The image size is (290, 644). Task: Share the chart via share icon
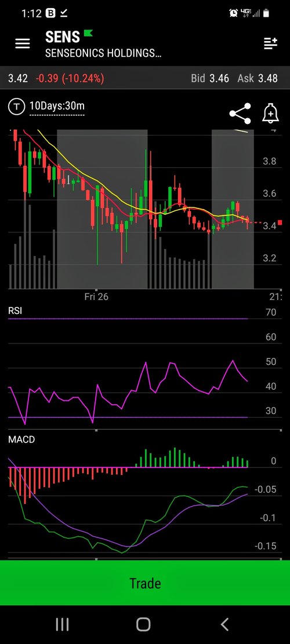click(x=240, y=114)
